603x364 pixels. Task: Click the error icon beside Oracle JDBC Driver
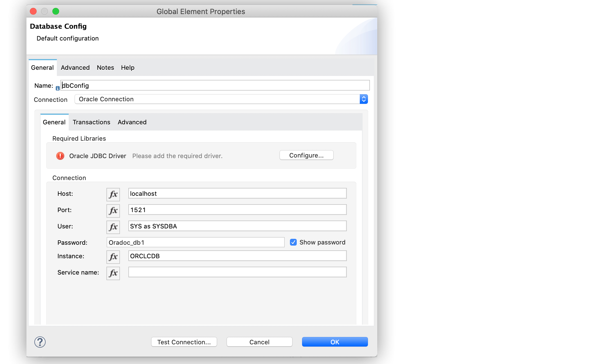[60, 156]
